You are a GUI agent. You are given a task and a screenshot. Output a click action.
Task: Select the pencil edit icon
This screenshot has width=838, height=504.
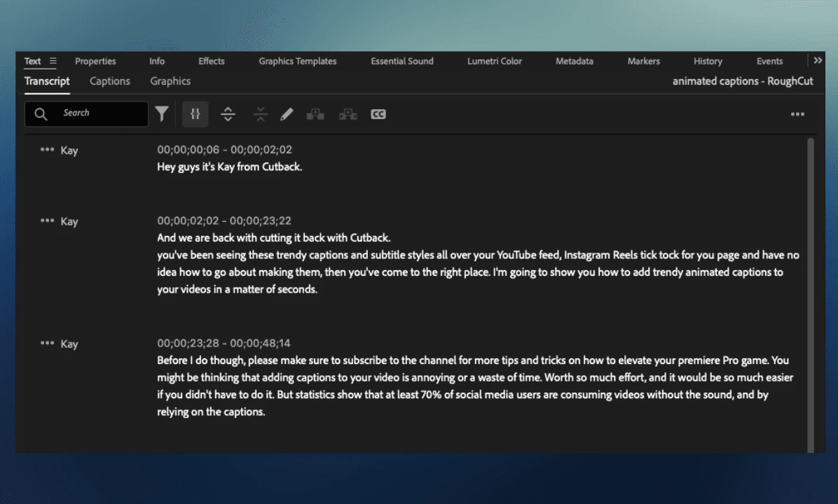[x=287, y=113]
